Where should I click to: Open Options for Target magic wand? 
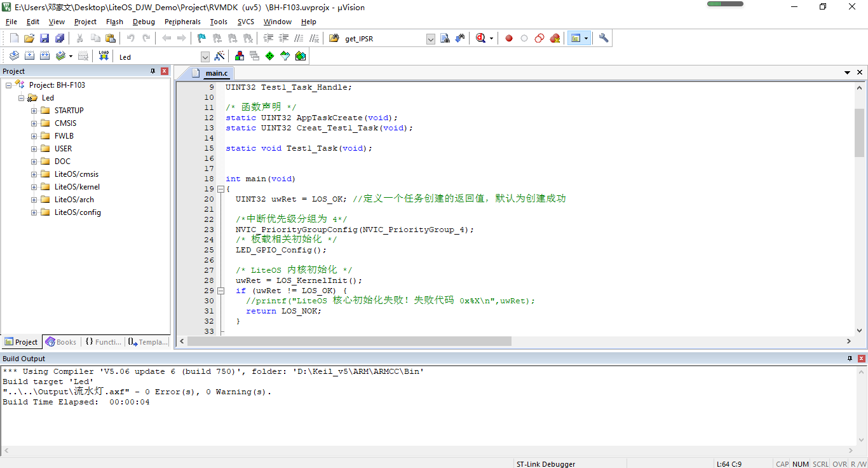tap(219, 56)
